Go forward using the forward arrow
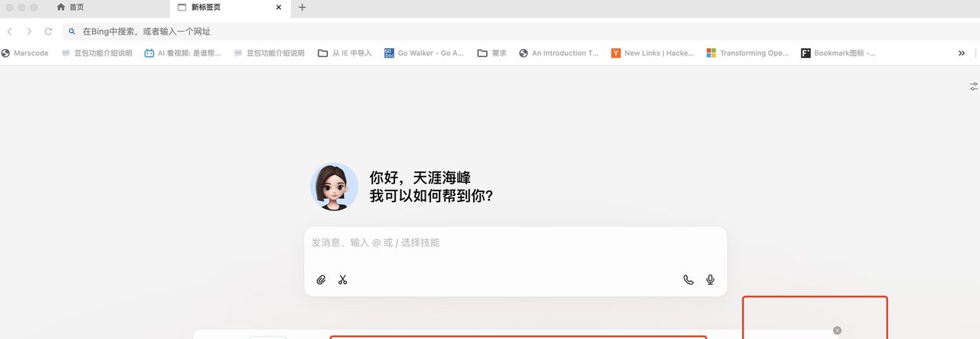980x339 pixels. point(29,31)
